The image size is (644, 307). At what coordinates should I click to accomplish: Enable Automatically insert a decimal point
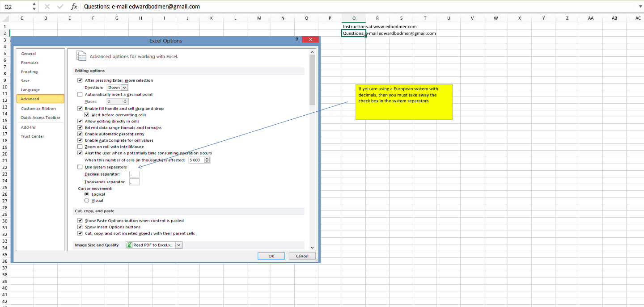[x=80, y=94]
